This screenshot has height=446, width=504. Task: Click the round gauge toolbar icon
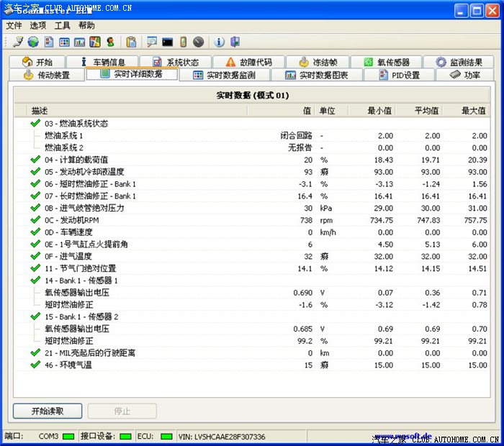(x=198, y=42)
